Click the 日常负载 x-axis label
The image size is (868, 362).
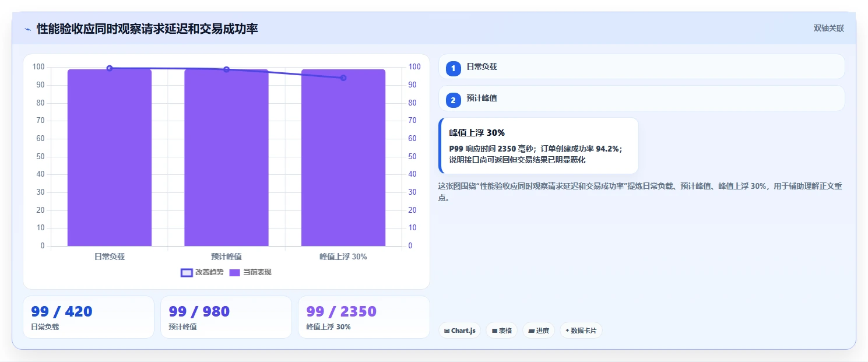[x=110, y=256]
